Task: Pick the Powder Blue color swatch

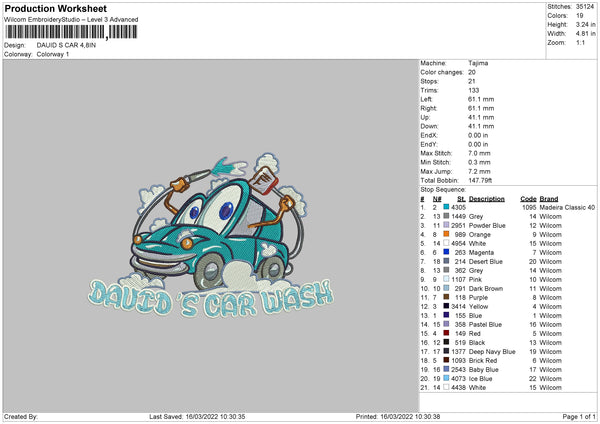Action: pos(446,225)
